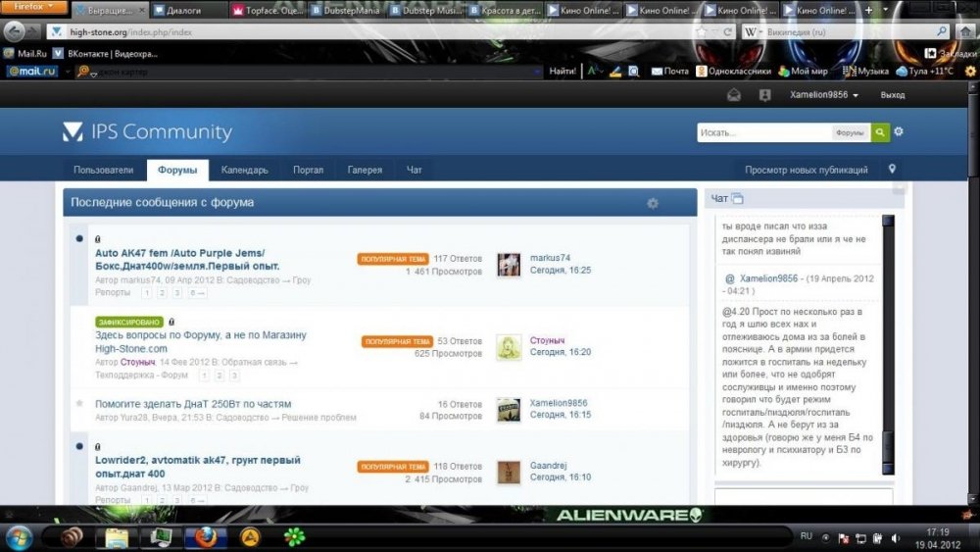Open the notifications icon beside inbox

point(764,95)
